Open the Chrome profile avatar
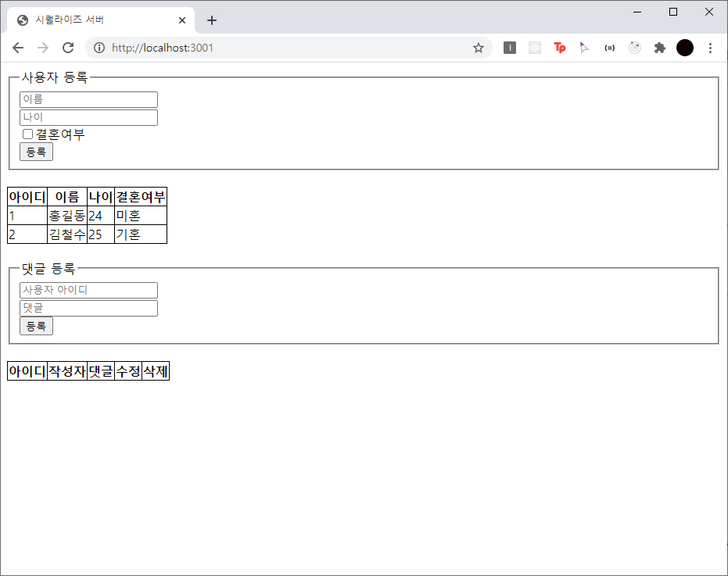The image size is (728, 576). 685,48
